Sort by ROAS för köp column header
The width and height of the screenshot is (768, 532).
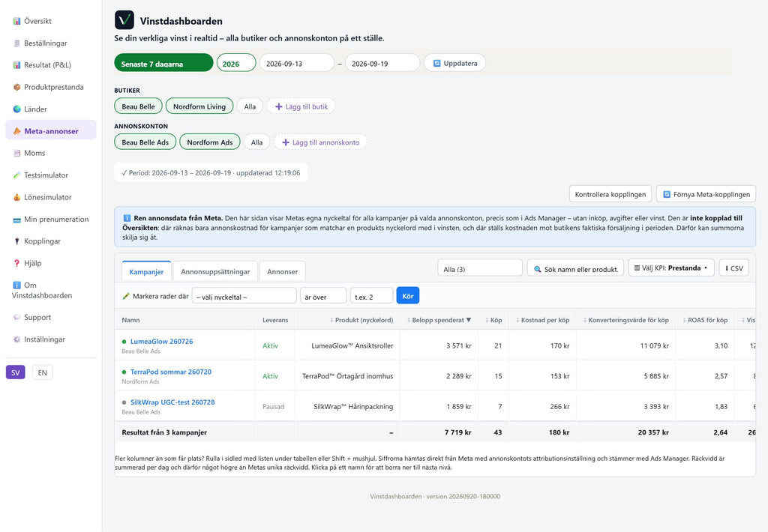[x=704, y=320]
